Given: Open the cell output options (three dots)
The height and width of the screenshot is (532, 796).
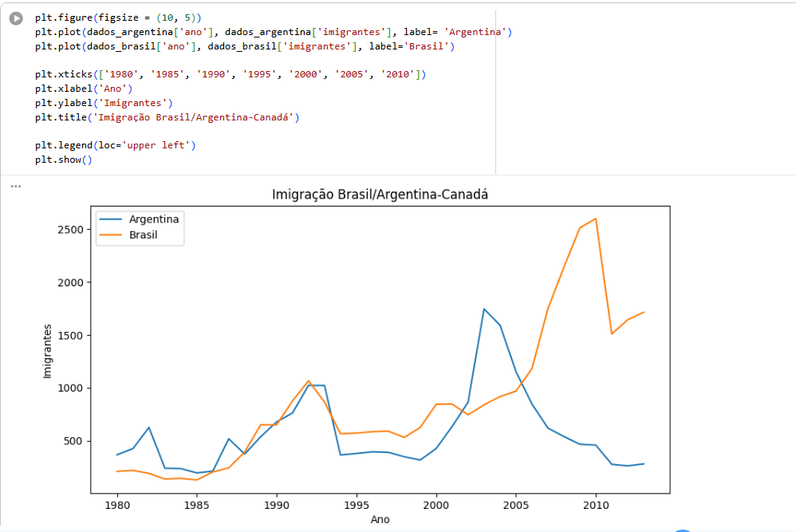Looking at the screenshot, I should tap(16, 187).
